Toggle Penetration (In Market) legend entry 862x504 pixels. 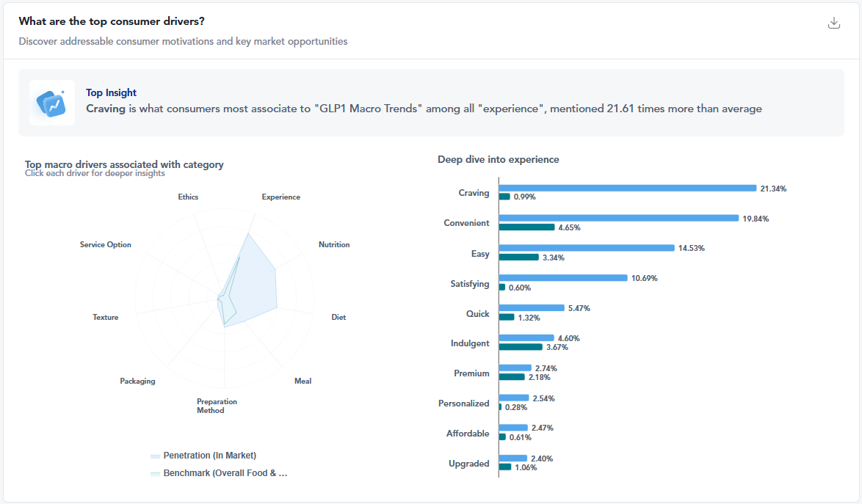tap(209, 456)
